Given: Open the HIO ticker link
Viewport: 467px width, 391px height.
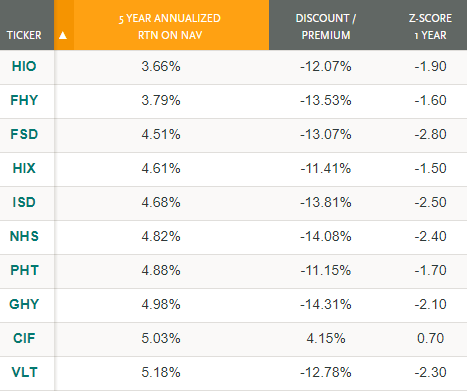Looking at the screenshot, I should 24,66.
